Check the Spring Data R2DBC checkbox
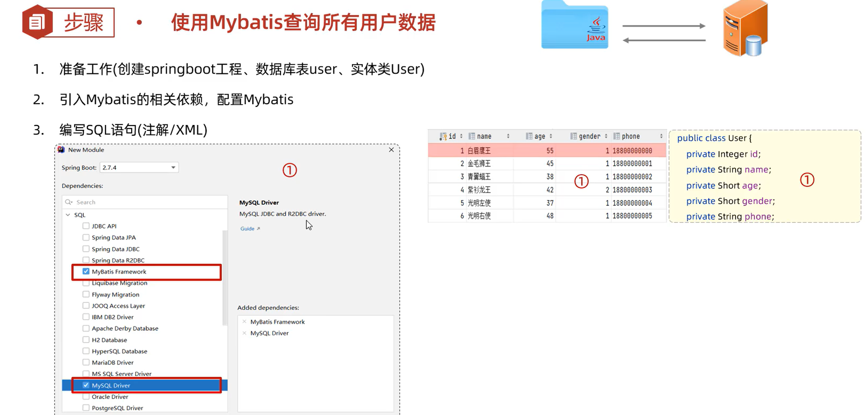 [86, 260]
